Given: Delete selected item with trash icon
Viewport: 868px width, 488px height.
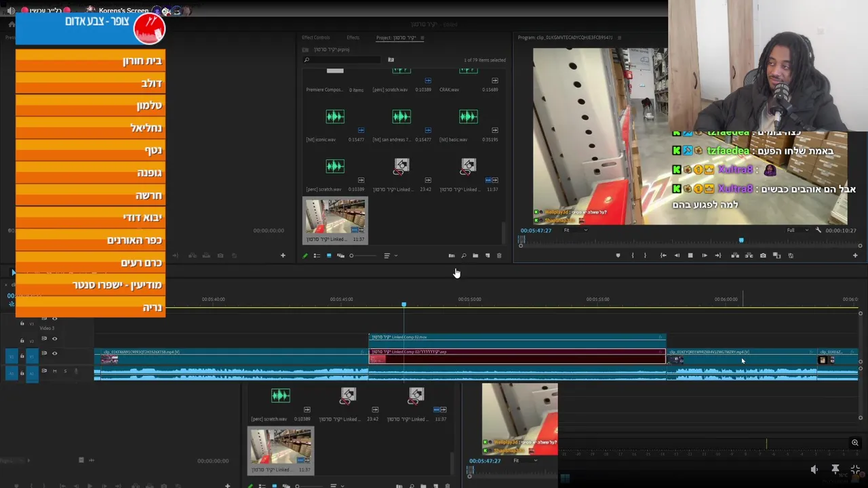Looking at the screenshot, I should [499, 256].
